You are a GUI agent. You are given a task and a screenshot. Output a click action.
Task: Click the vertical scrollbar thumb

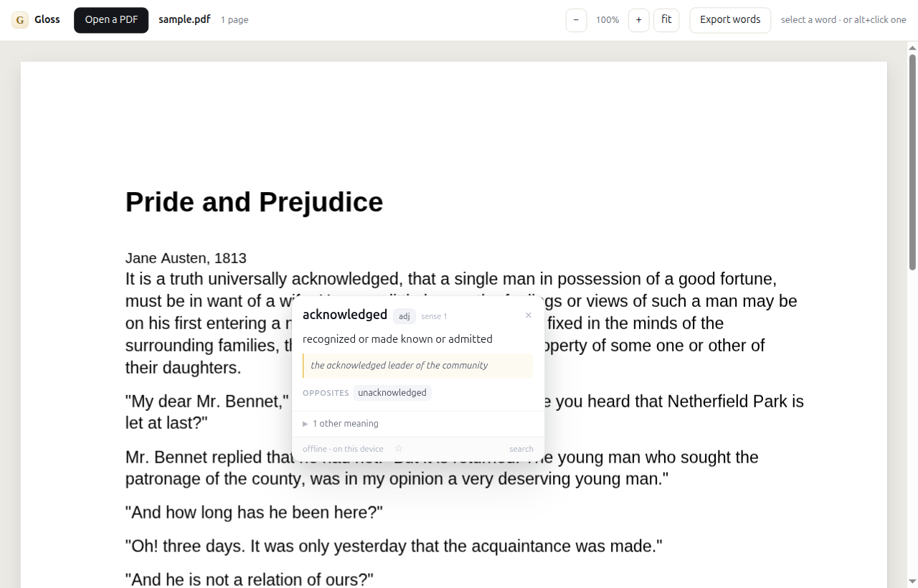912,162
